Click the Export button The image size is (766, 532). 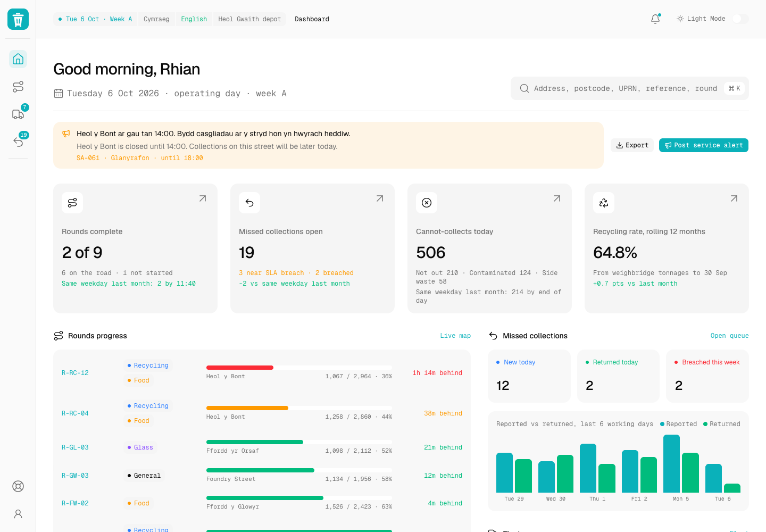632,145
